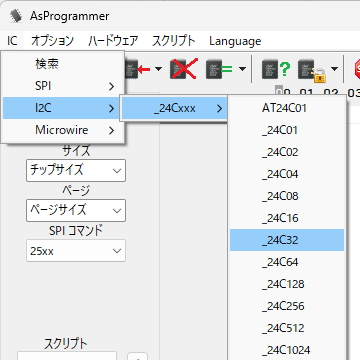Select the highlighted _24C32 chip

(287, 240)
